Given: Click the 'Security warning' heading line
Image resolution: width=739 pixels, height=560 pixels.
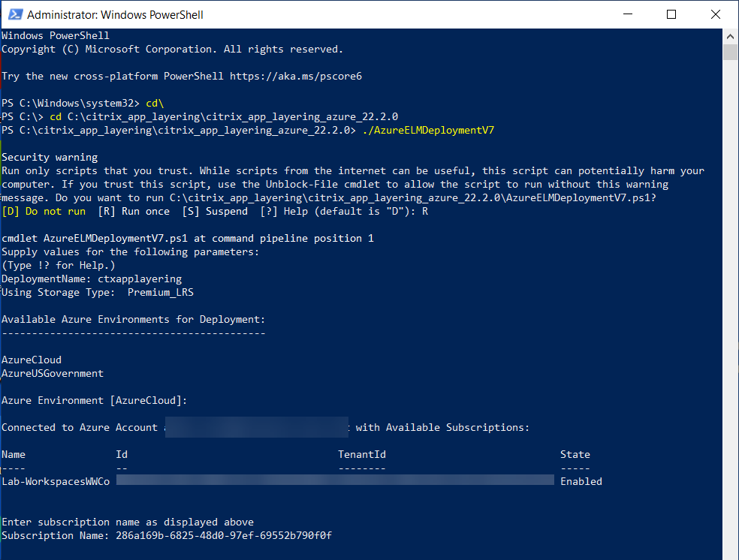Looking at the screenshot, I should pyautogui.click(x=50, y=158).
